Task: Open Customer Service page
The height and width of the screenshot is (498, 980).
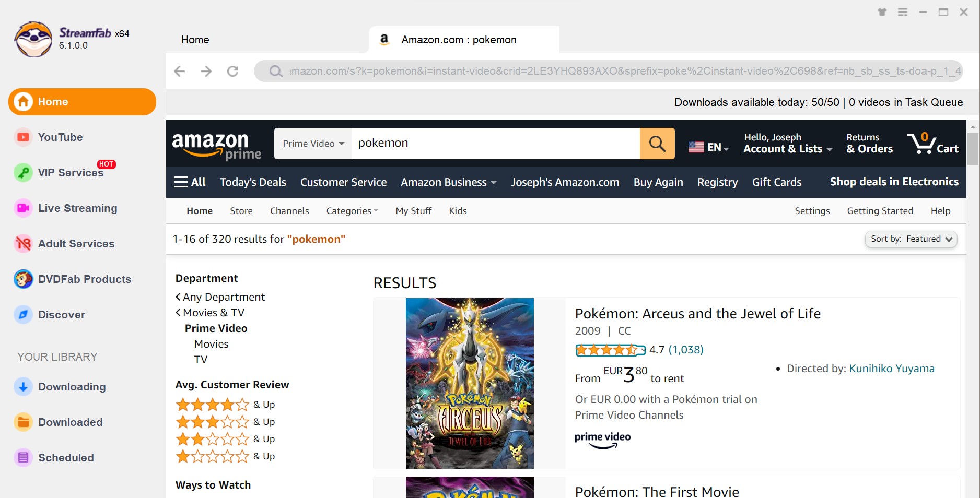Action: [x=343, y=182]
